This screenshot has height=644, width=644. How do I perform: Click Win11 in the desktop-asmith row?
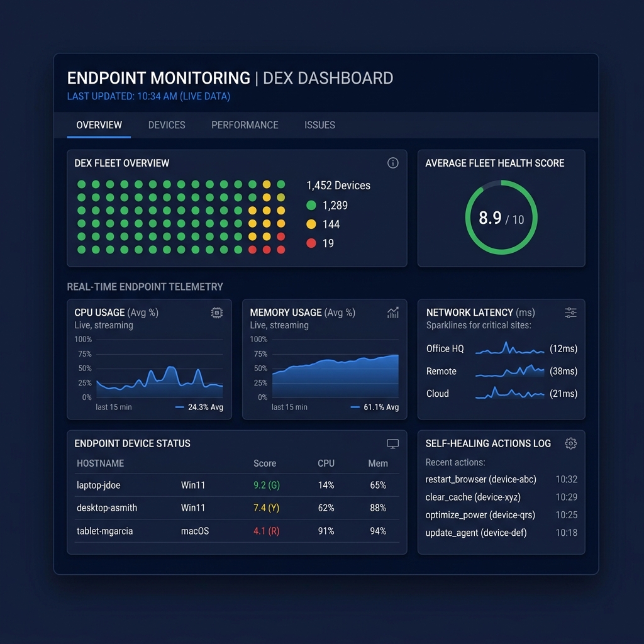[x=193, y=508]
